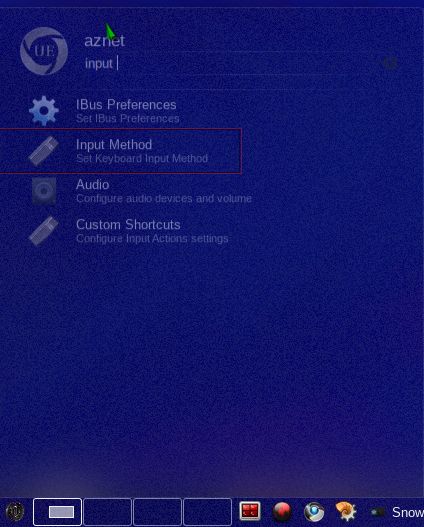Choose the Input Method result entry

pyautogui.click(x=121, y=151)
